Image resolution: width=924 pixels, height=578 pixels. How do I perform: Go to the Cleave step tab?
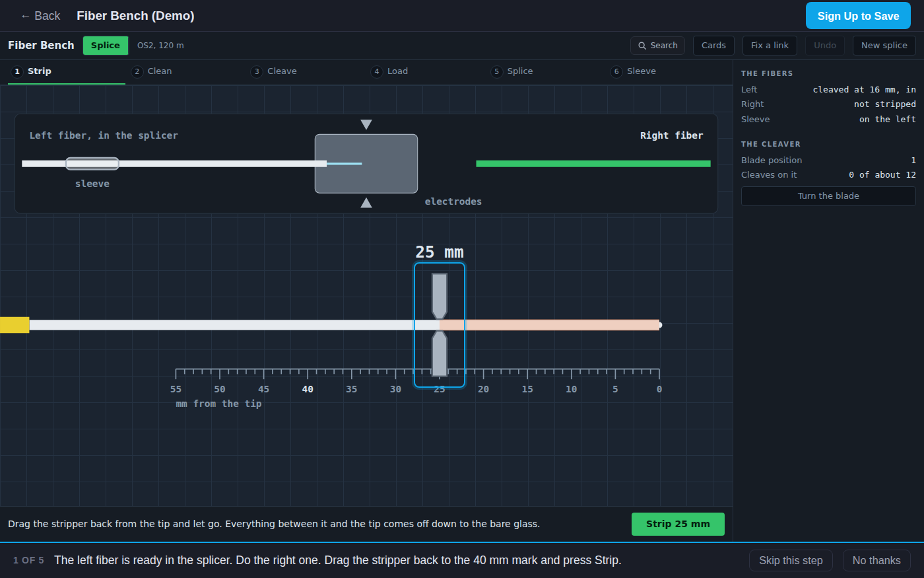coord(306,71)
